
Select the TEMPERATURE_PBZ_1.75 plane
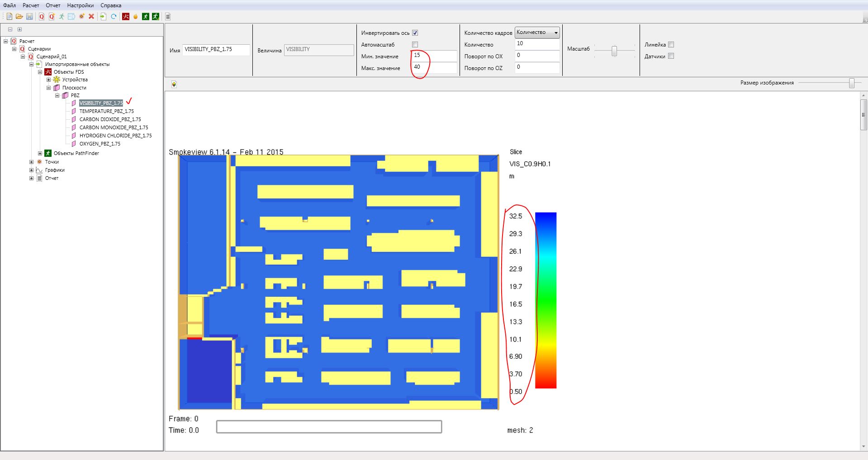click(x=106, y=111)
